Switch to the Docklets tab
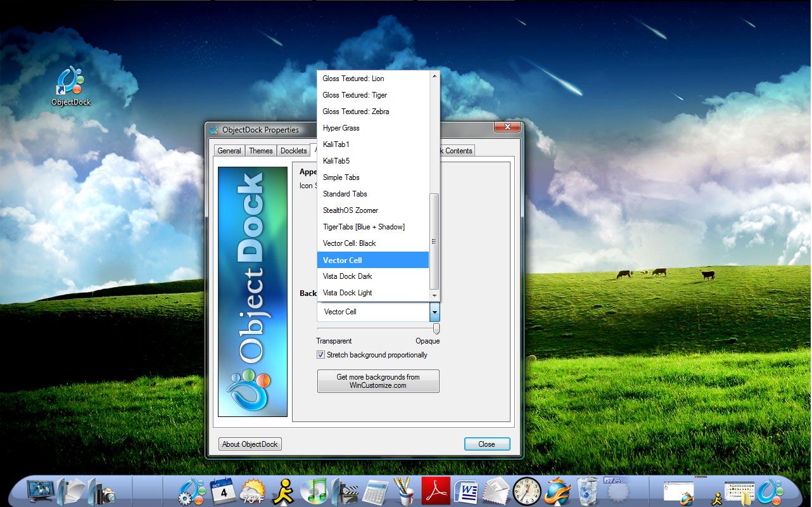Image resolution: width=812 pixels, height=507 pixels. pos(293,151)
